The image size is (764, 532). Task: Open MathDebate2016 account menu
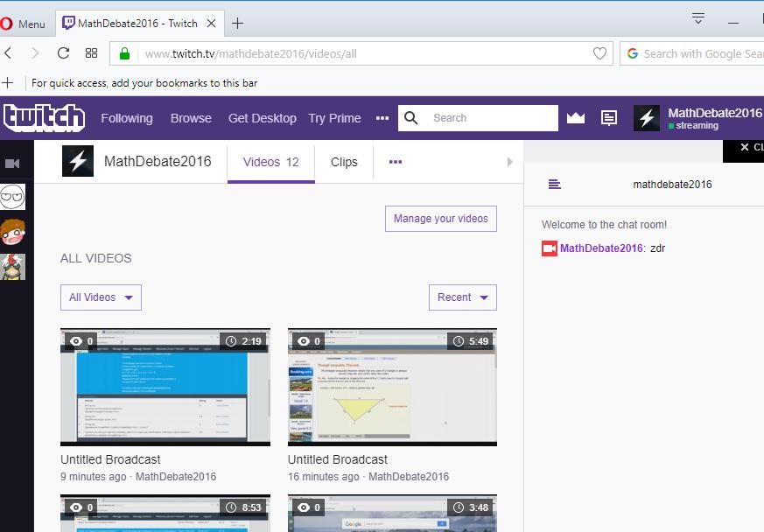pyautogui.click(x=714, y=118)
